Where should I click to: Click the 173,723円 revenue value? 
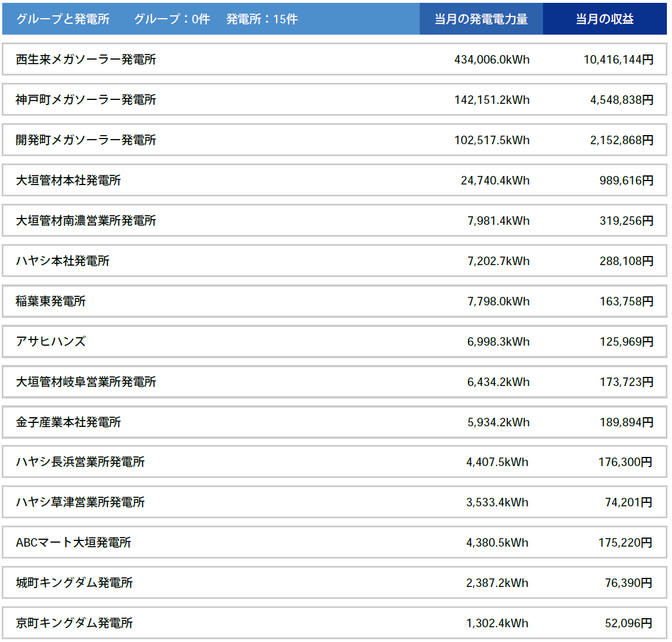(x=627, y=381)
